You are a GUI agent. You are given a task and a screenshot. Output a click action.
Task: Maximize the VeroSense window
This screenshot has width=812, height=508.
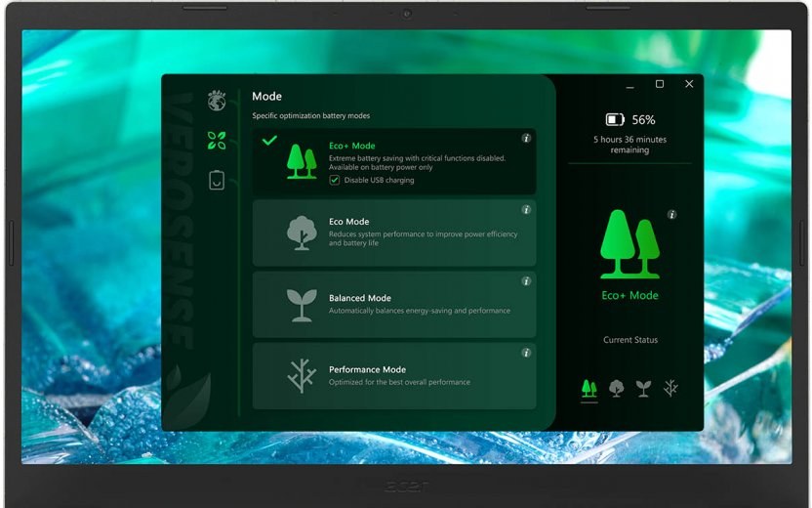(660, 85)
